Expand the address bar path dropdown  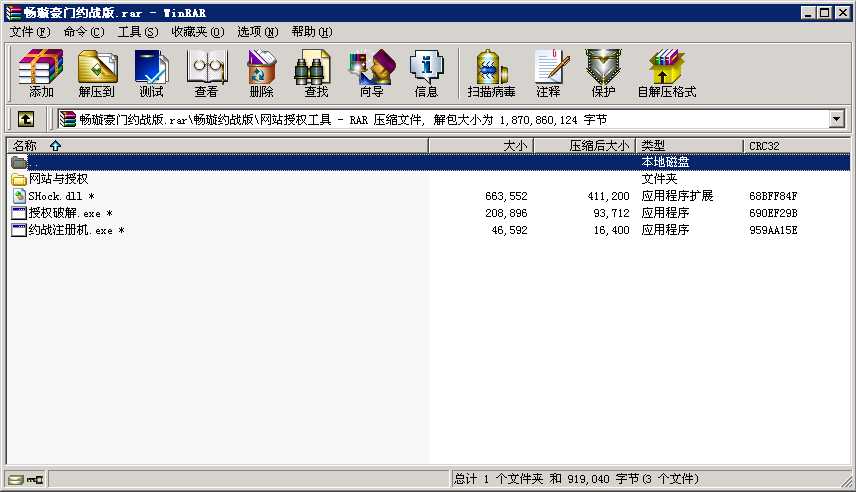(x=836, y=119)
